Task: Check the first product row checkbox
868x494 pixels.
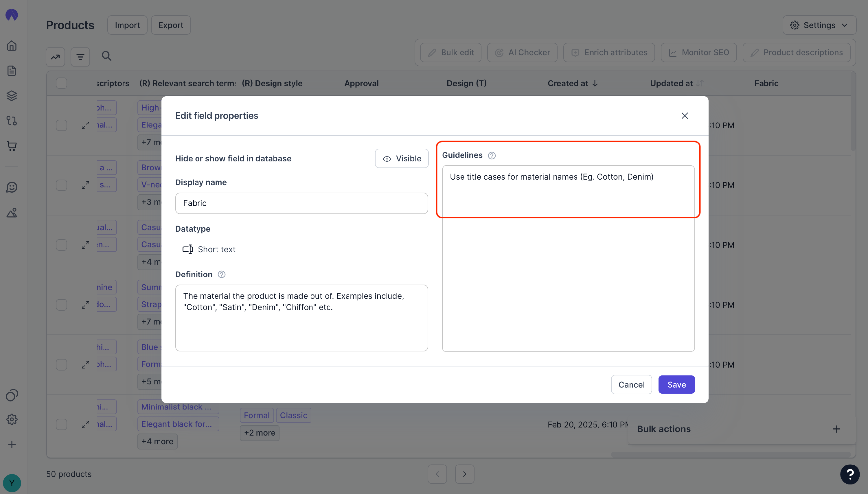Action: [61, 125]
